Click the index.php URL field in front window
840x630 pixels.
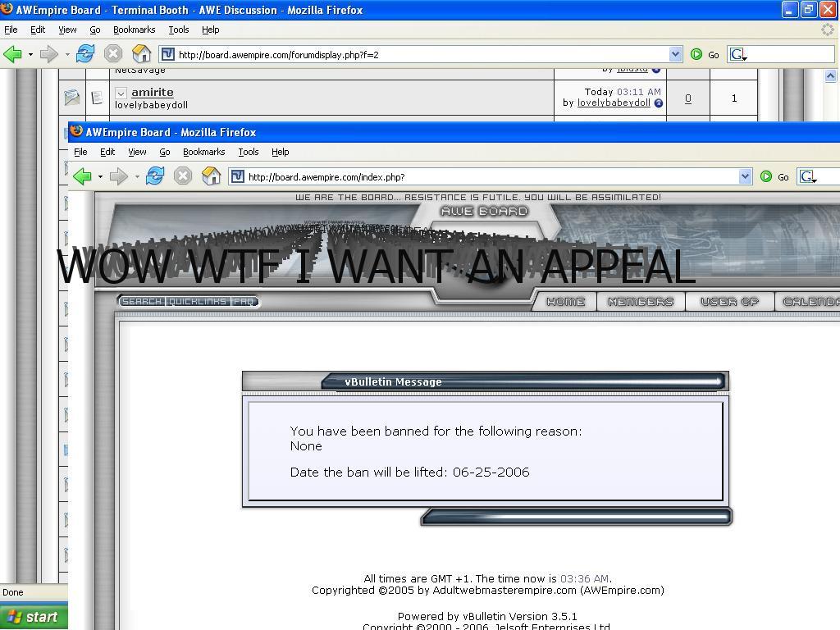492,176
